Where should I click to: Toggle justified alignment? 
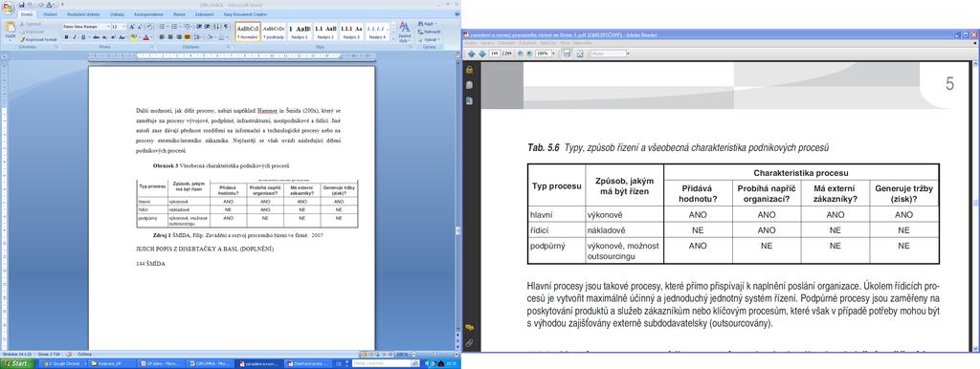pyautogui.click(x=187, y=37)
